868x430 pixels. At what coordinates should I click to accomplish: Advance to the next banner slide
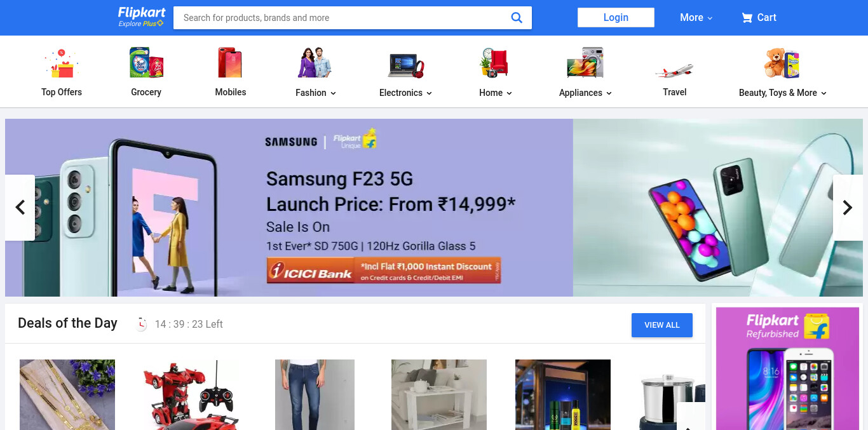coord(848,208)
